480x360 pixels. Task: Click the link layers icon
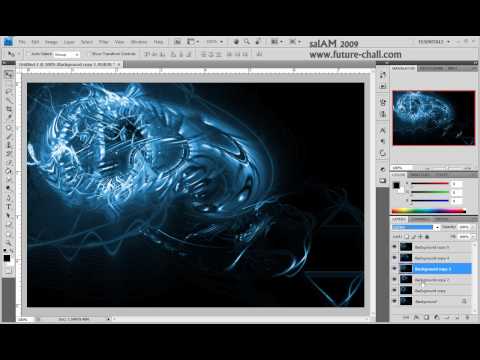tap(406, 318)
